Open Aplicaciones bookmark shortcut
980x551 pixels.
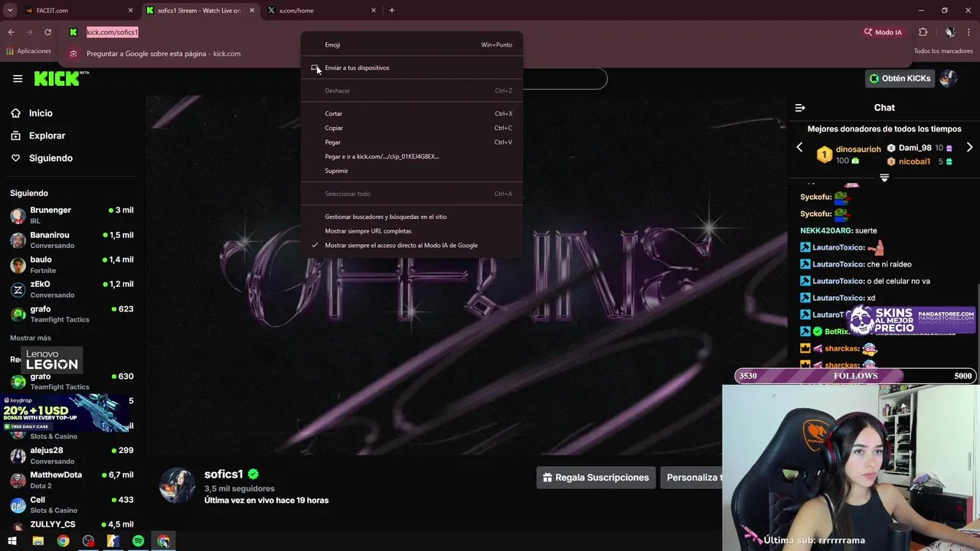(x=28, y=51)
